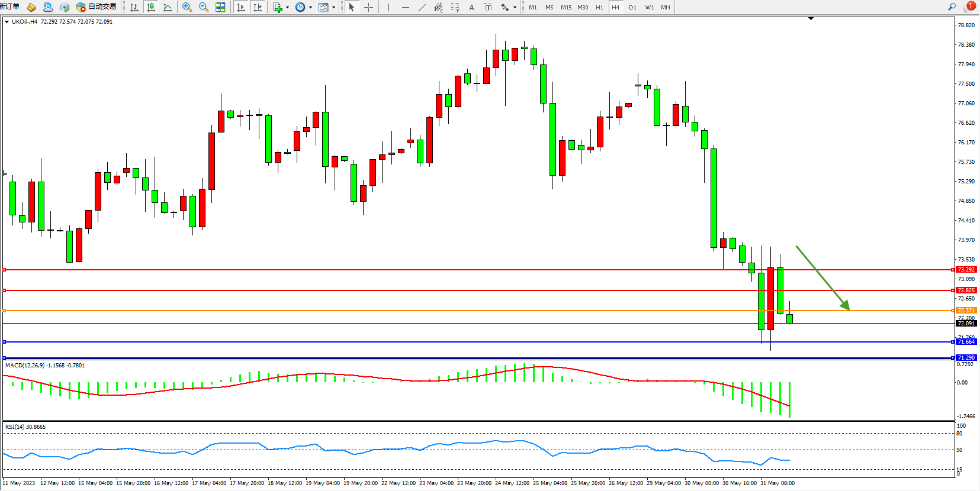
Task: Select the Crosshair tool
Action: coord(368,7)
